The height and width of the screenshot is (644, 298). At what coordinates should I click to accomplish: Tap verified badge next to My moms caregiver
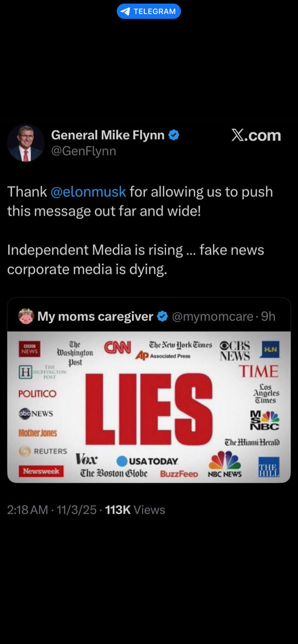pyautogui.click(x=162, y=316)
